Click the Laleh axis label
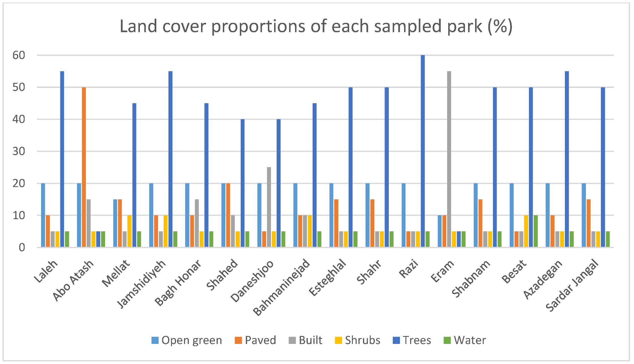The width and height of the screenshot is (634, 364). pos(46,271)
